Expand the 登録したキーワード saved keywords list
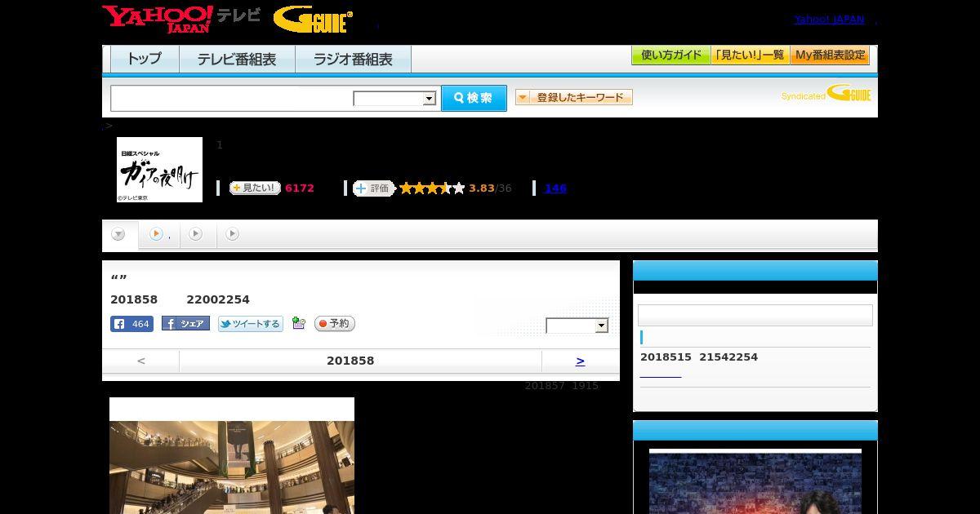Image resolution: width=980 pixels, height=514 pixels. pos(574,97)
